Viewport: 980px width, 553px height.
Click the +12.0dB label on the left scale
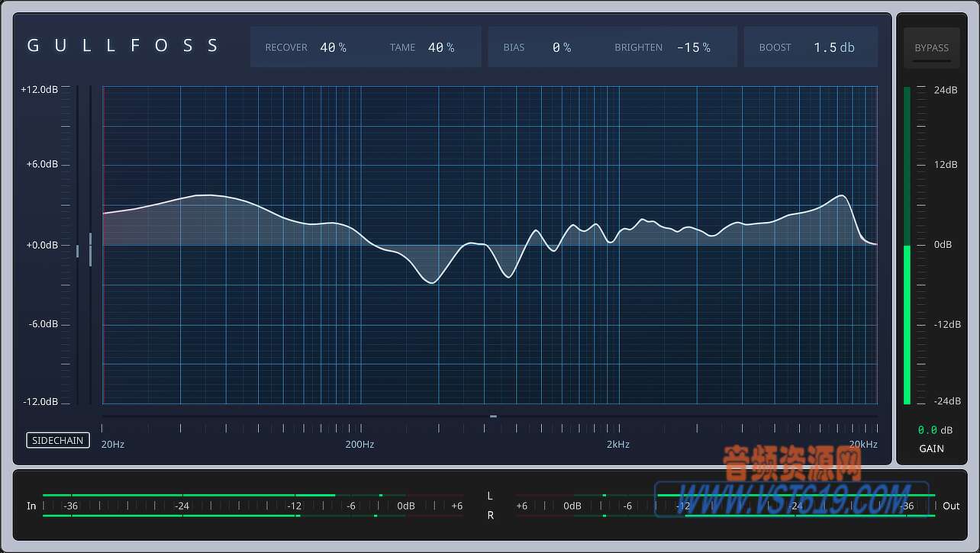pyautogui.click(x=40, y=89)
